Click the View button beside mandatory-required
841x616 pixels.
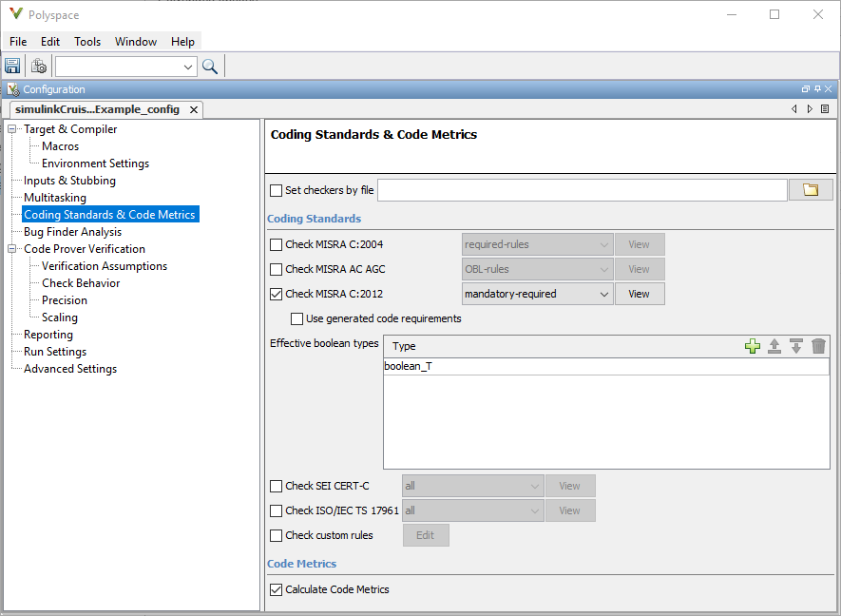[x=640, y=293]
